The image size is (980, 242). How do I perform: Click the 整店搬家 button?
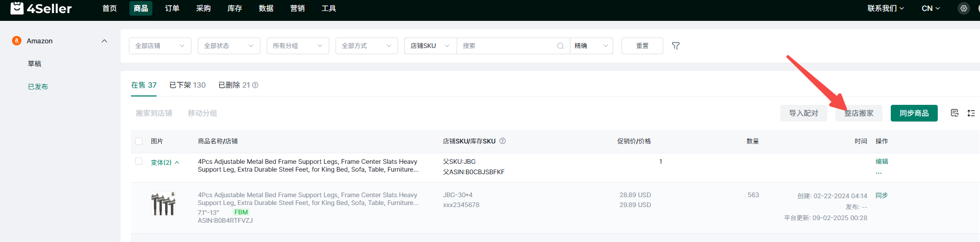858,113
